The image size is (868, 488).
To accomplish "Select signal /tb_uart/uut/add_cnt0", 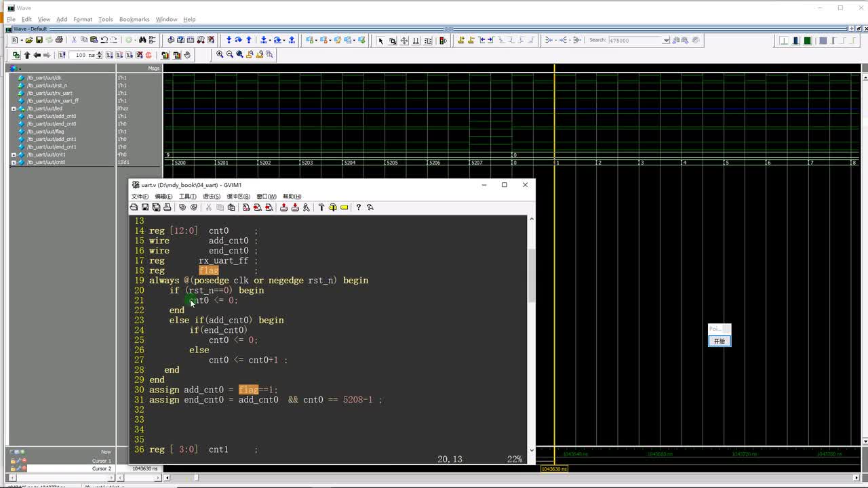I will point(52,116).
